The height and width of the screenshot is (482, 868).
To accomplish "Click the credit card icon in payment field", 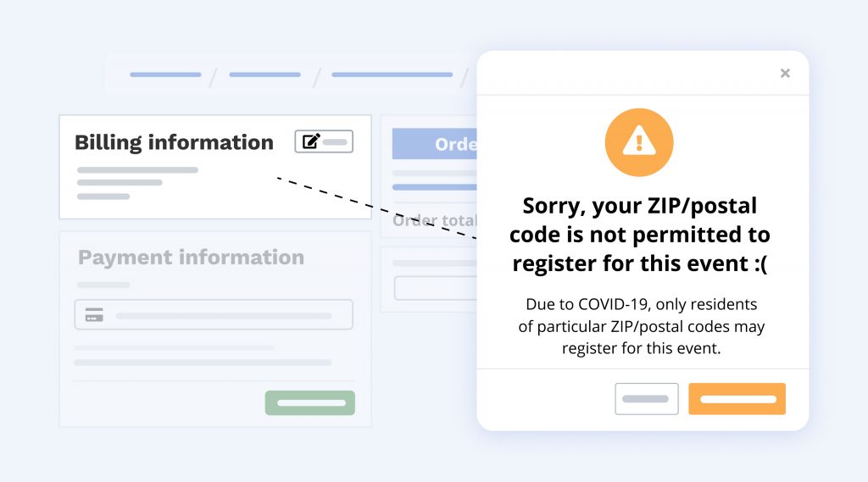I will 94,316.
